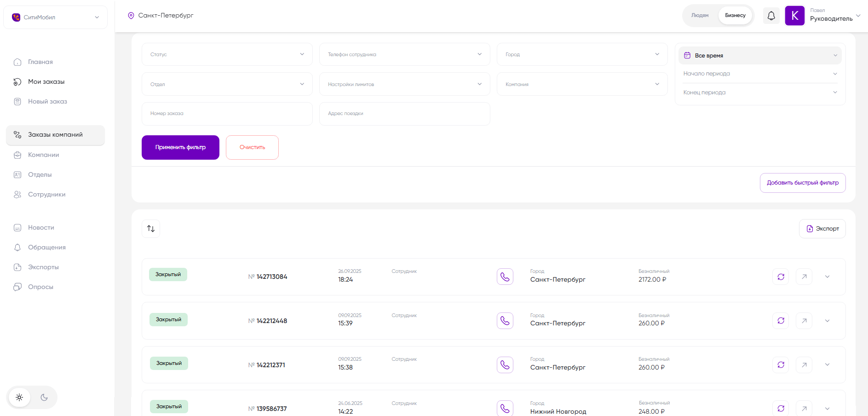This screenshot has width=868, height=416.
Task: Open order 142212371 via arrow icon
Action: [x=804, y=365]
